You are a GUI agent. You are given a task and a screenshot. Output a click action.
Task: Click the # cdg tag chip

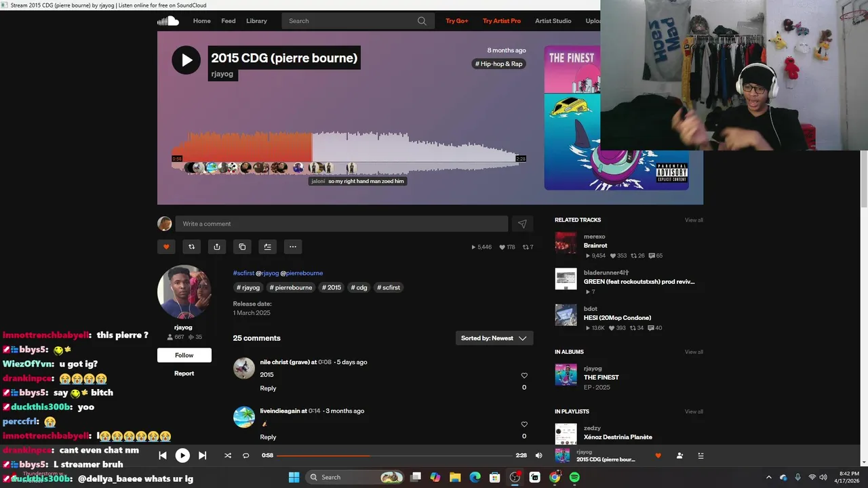[359, 287]
